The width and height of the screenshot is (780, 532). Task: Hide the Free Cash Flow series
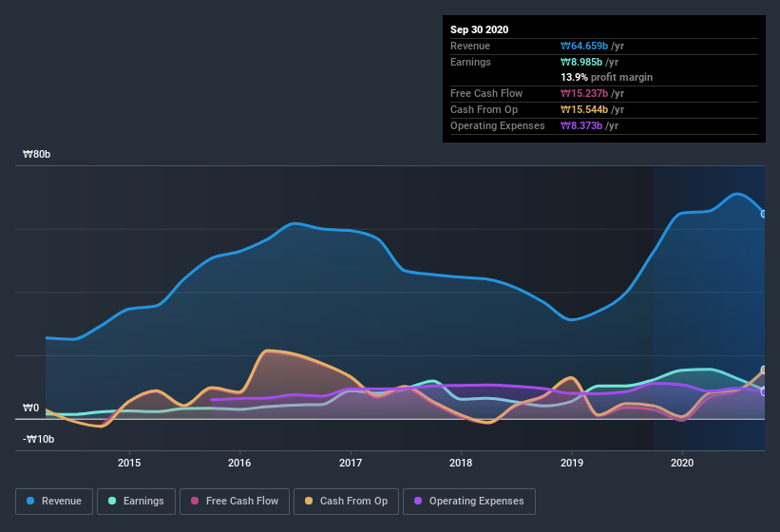coord(233,501)
